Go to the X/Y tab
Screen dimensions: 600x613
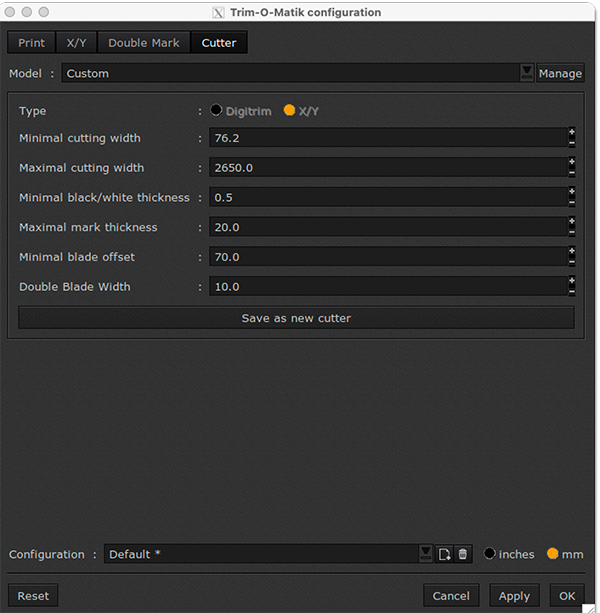(76, 43)
